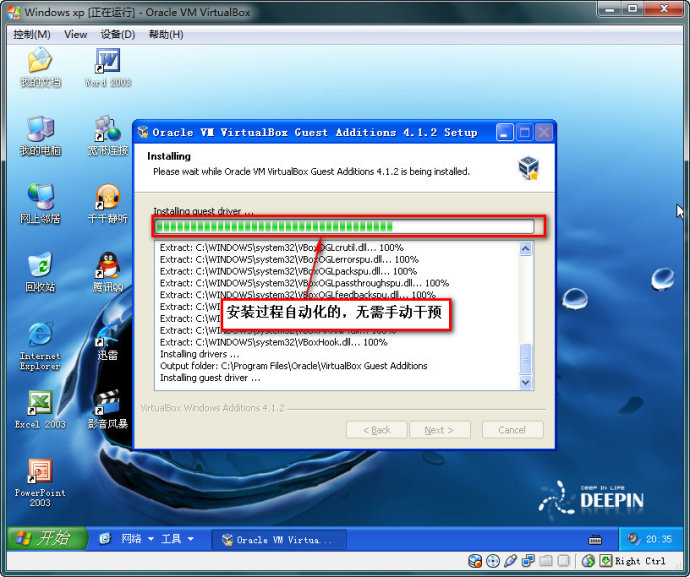Click the VirtualBox optical disk status icon

point(493,561)
